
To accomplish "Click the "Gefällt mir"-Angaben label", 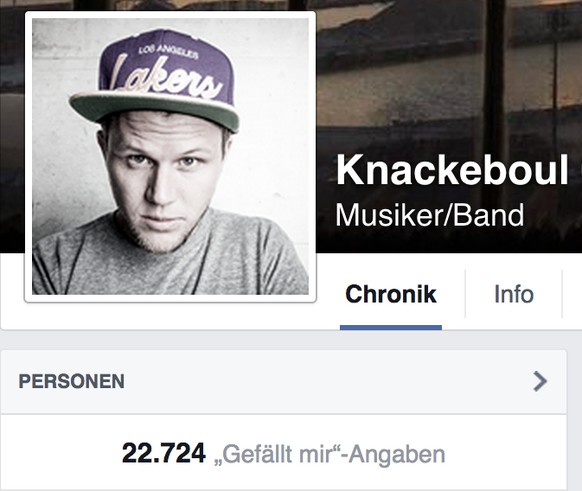I will pos(330,454).
